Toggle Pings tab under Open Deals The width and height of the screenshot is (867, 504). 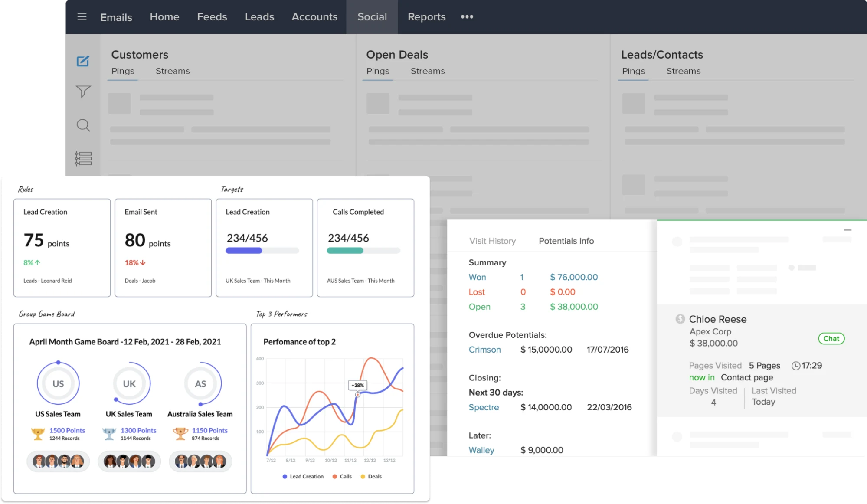tap(377, 71)
